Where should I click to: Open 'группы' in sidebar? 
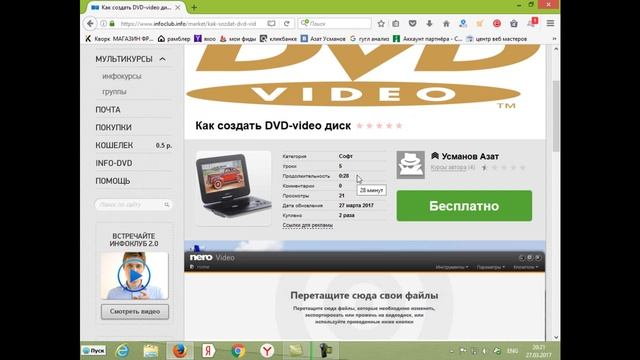[x=114, y=92]
